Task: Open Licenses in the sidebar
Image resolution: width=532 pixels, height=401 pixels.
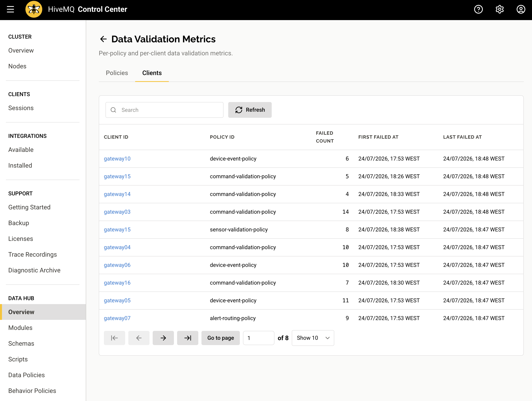Action: (x=21, y=239)
